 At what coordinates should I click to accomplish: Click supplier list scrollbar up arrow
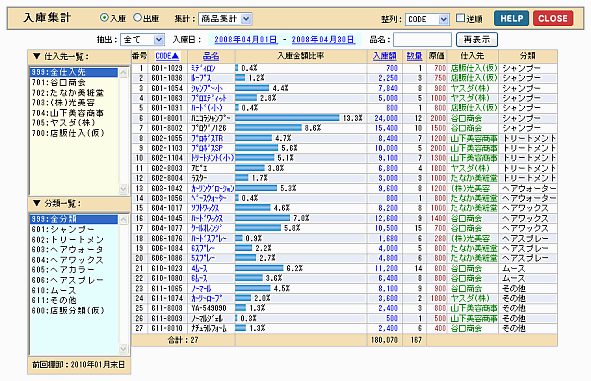(x=124, y=73)
